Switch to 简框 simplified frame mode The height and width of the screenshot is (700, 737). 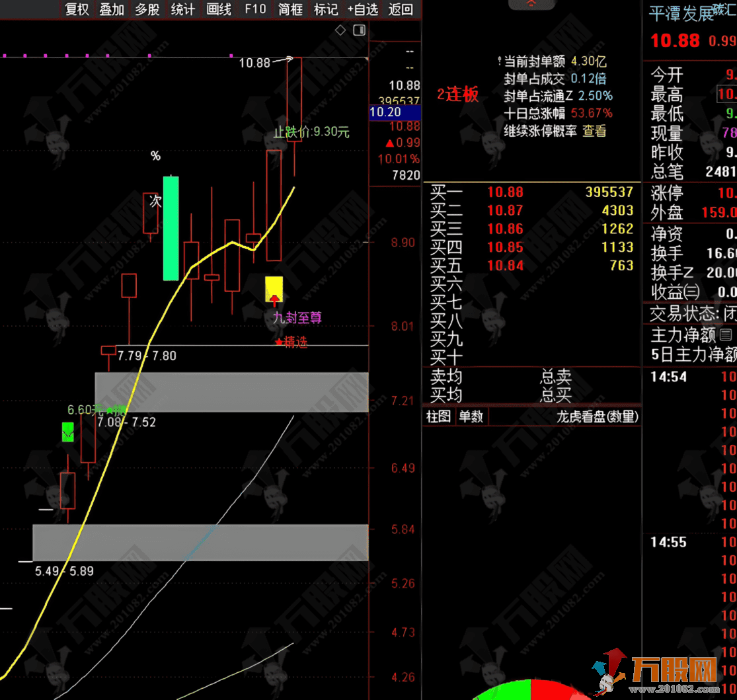coord(290,10)
